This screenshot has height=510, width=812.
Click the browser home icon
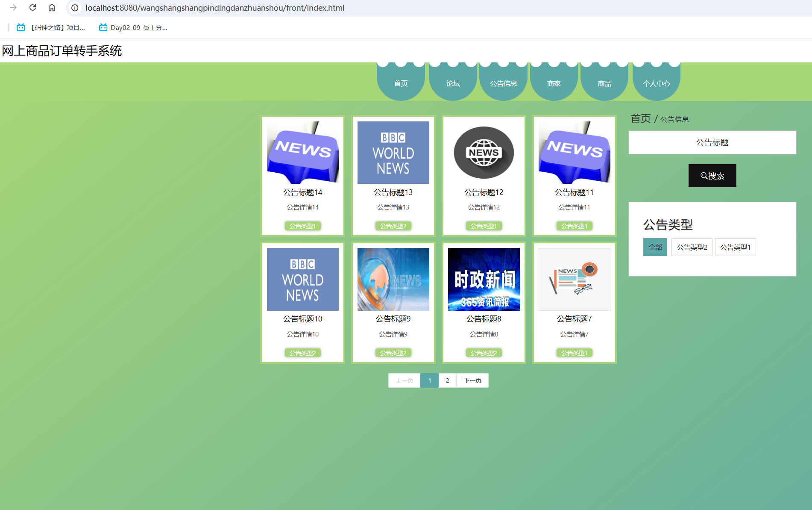(52, 8)
